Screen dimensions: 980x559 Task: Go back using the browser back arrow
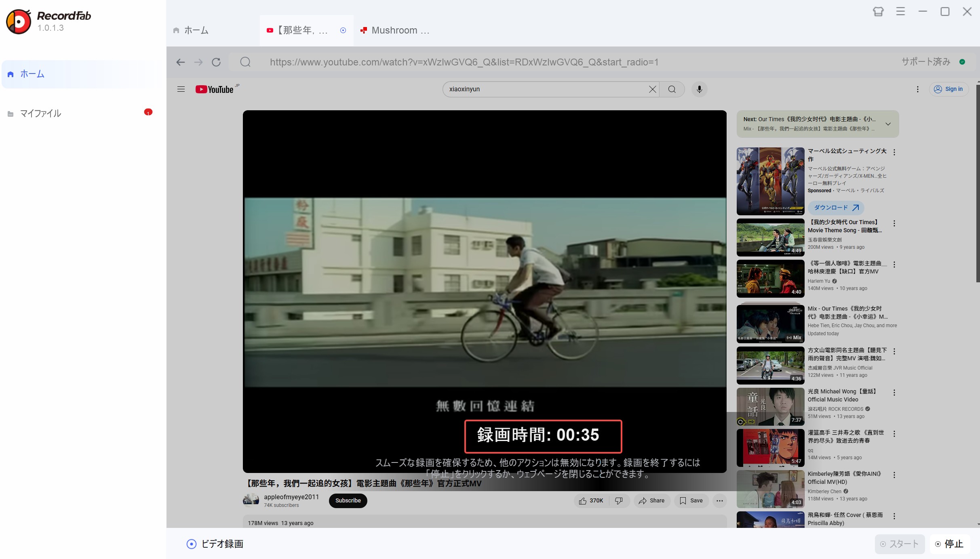[181, 62]
